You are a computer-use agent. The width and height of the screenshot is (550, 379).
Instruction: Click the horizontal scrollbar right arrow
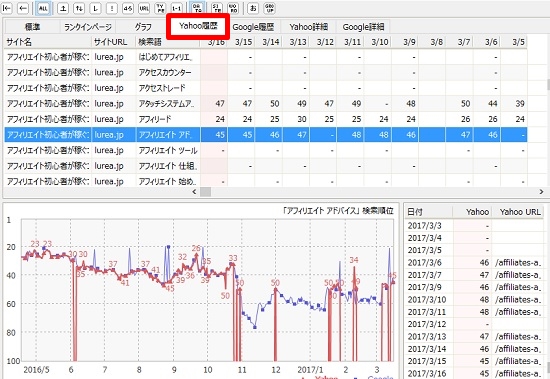coord(541,192)
